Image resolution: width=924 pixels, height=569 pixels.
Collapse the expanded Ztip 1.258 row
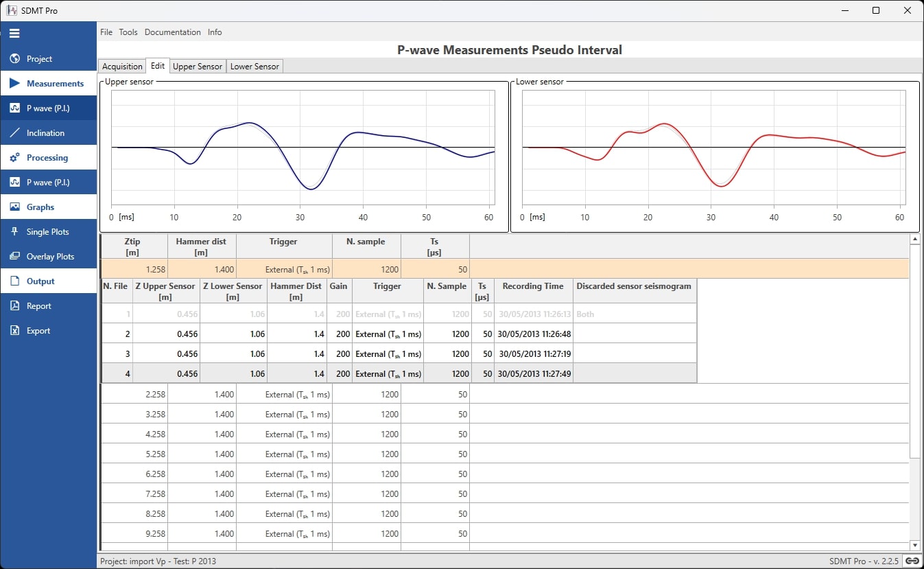point(505,269)
